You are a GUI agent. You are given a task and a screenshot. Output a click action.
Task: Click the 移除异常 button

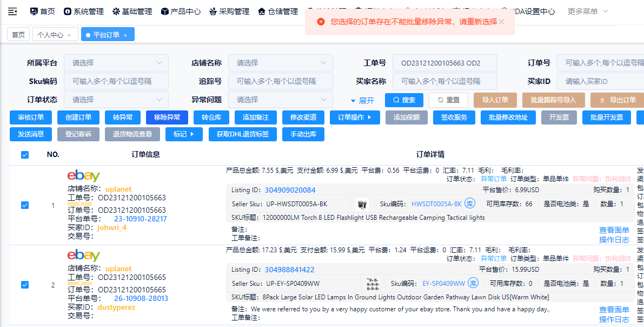point(167,117)
